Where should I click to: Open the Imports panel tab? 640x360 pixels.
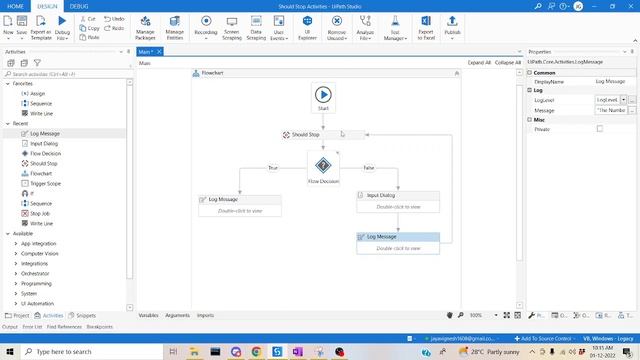(205, 315)
